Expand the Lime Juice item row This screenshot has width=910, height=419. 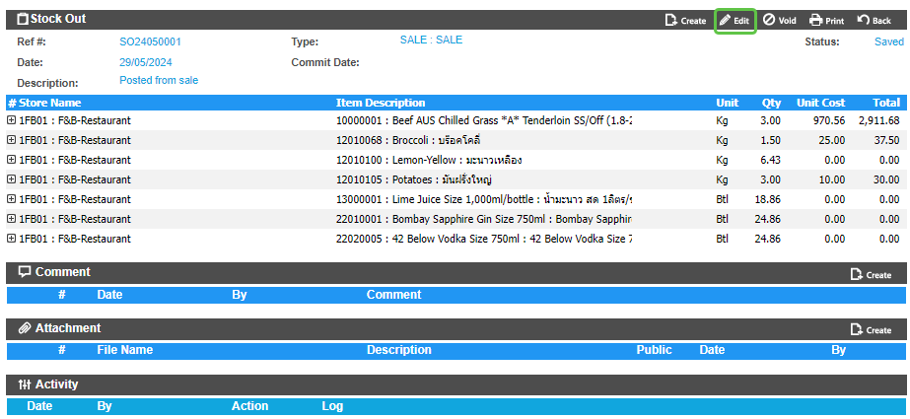click(12, 199)
